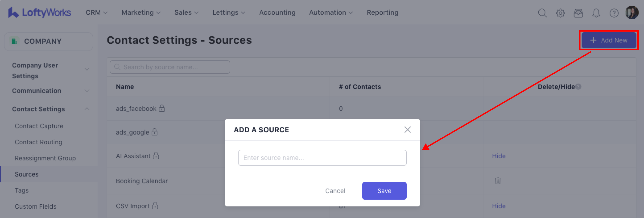644x218 pixels.
Task: Click the LoftyWorks logo
Action: (40, 12)
